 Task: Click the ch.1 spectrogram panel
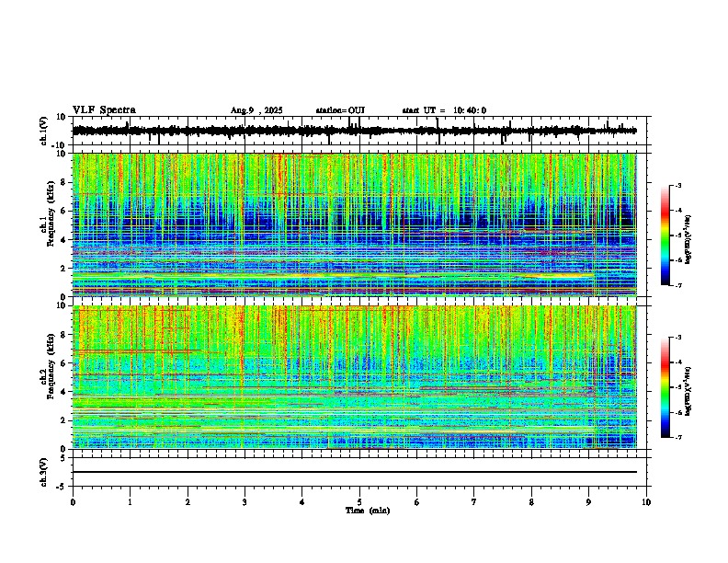[354, 224]
